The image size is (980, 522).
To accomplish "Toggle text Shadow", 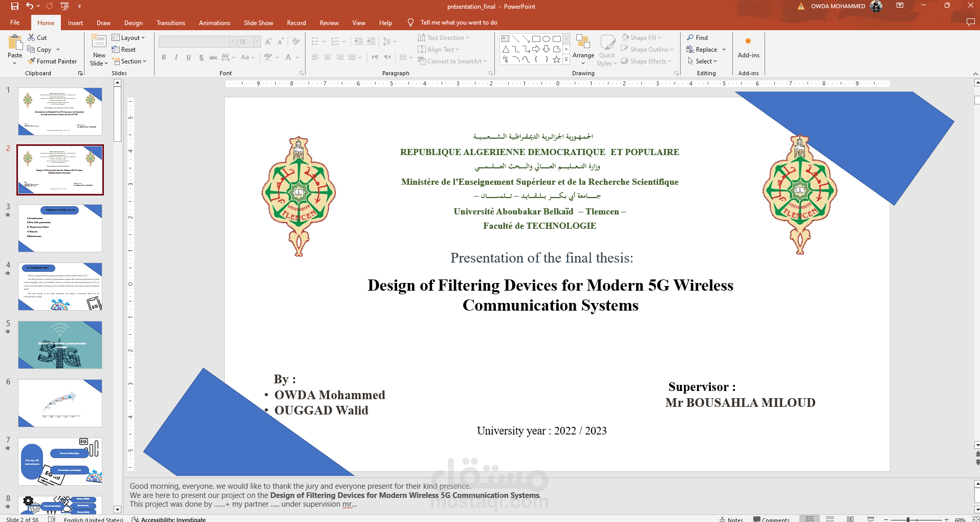I will tap(201, 57).
